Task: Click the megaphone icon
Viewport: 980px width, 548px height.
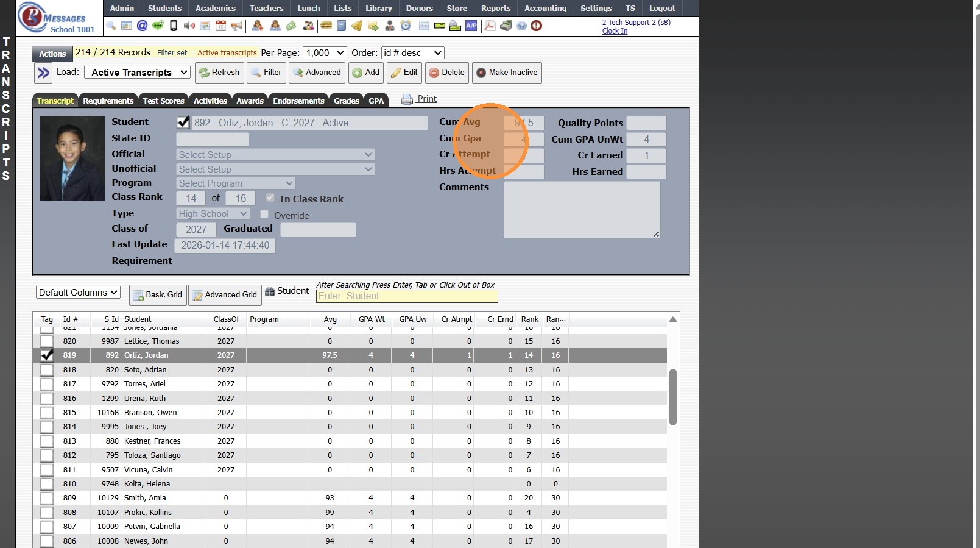Action: 236,26
